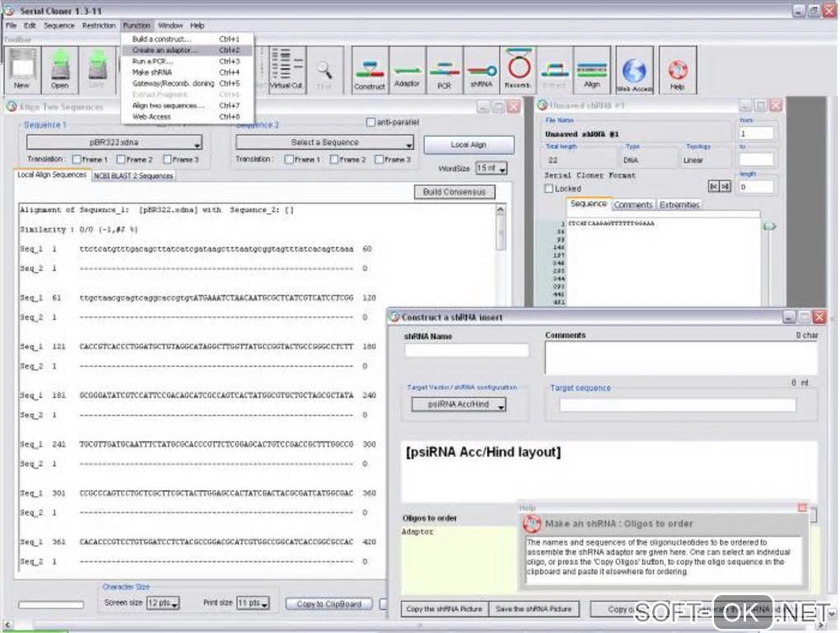
Task: Click Copy to ClipBoard button
Action: click(329, 604)
